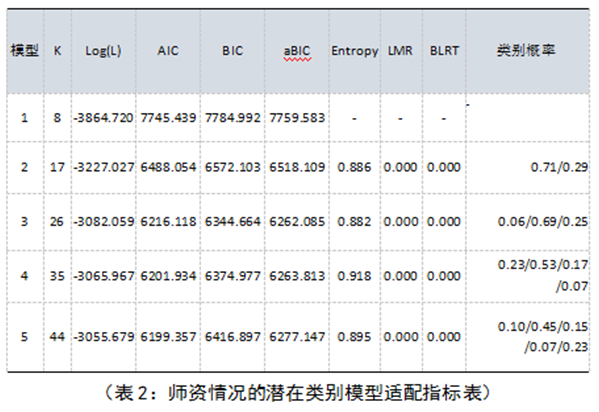Select the cell containing -3864.720
Viewport: 599px width, 412px height.
point(103,118)
